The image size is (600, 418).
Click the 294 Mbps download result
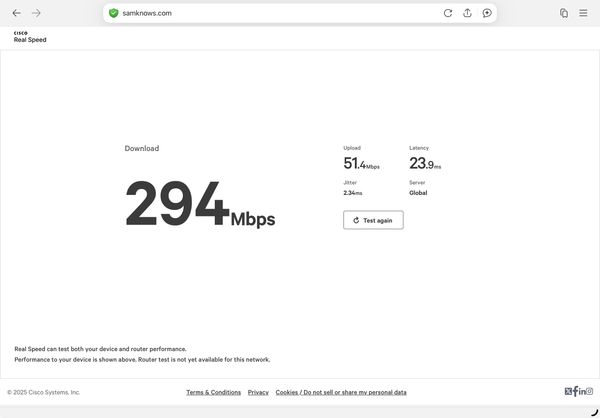[199, 204]
